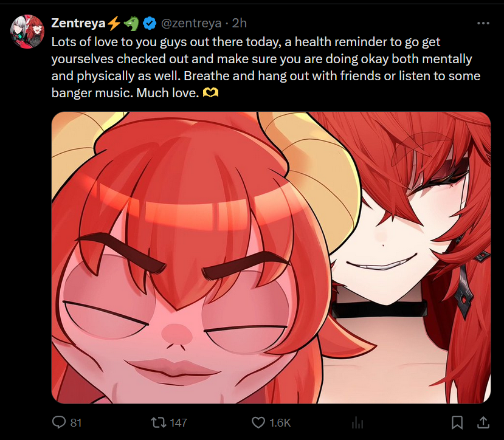
Task: Bookmark this post
Action: pyautogui.click(x=457, y=422)
